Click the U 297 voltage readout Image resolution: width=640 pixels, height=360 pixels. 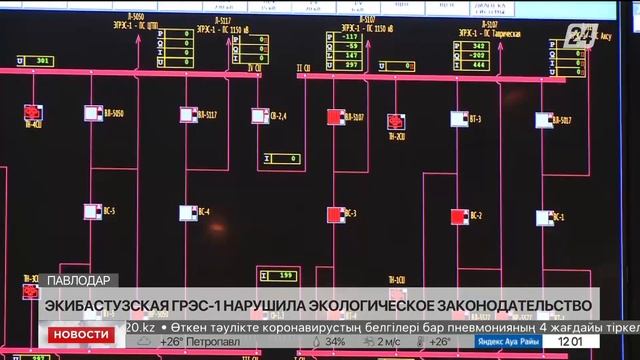[344, 65]
